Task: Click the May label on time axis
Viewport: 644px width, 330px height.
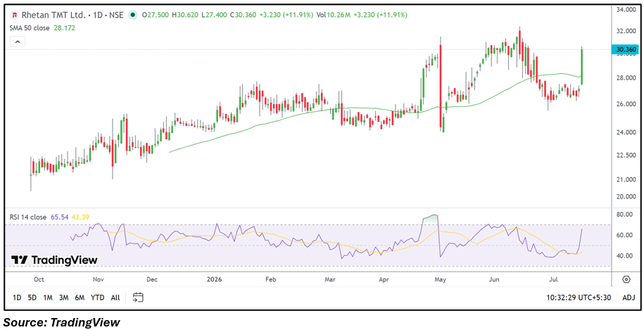Action: point(441,279)
